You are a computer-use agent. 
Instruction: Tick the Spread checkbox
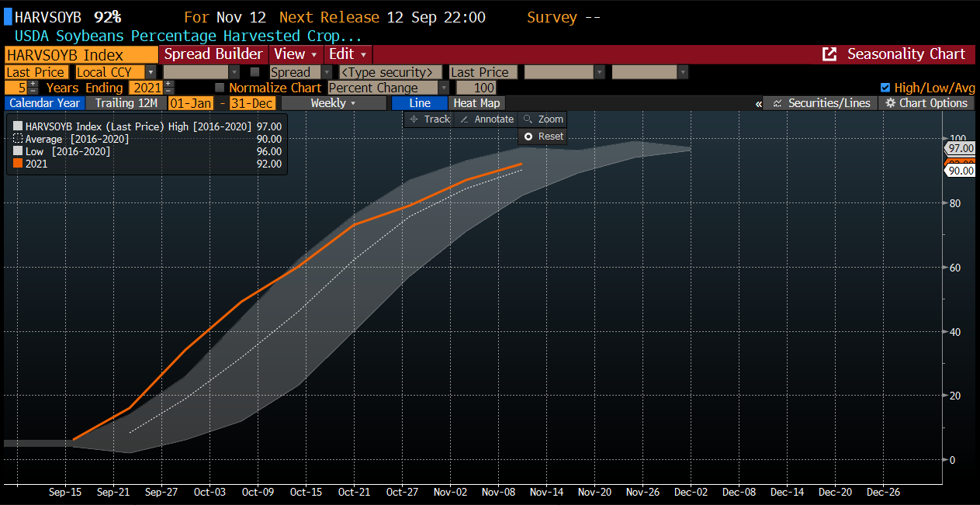[255, 72]
